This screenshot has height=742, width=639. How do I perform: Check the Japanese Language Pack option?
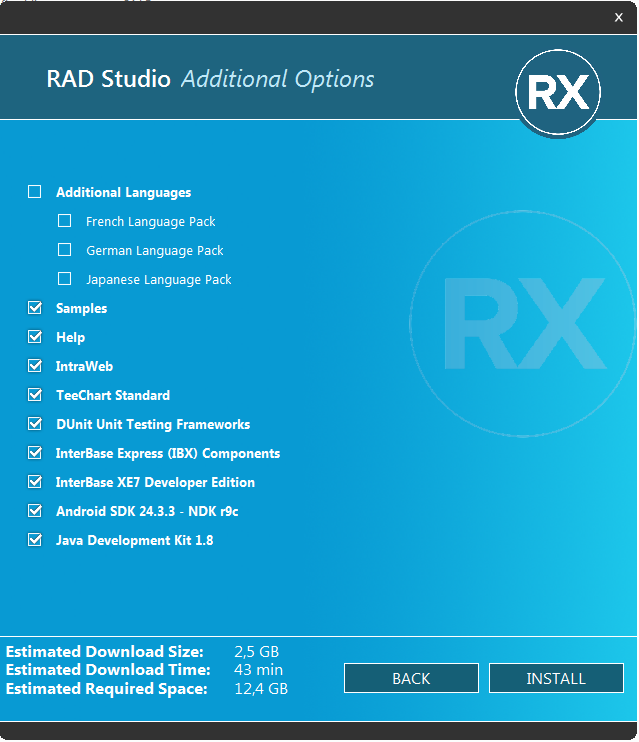64,279
